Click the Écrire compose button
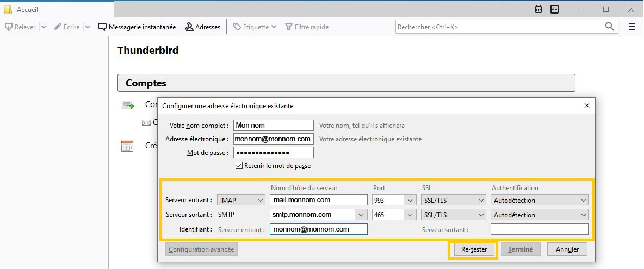Viewport: 644px width, 269px height. click(67, 27)
